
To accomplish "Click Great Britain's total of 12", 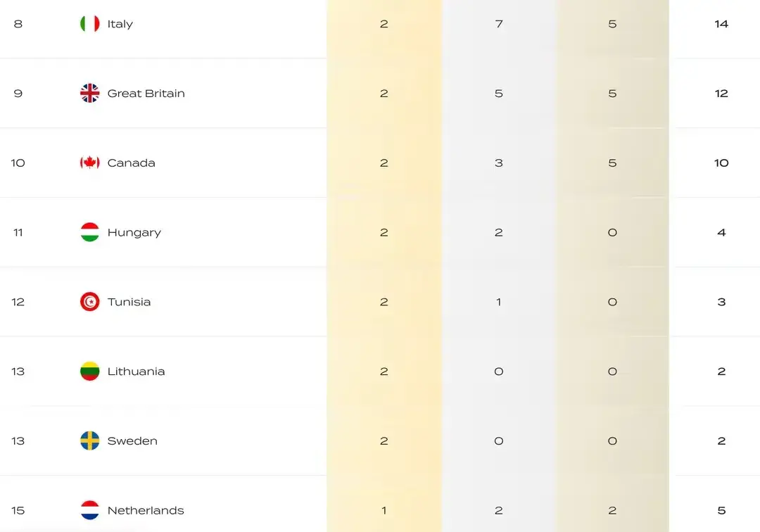I will tap(721, 94).
